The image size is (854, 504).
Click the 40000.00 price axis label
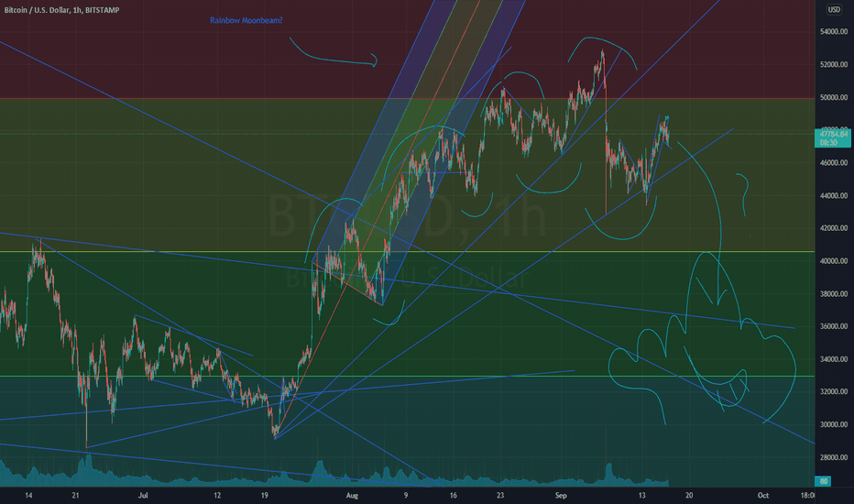[833, 261]
